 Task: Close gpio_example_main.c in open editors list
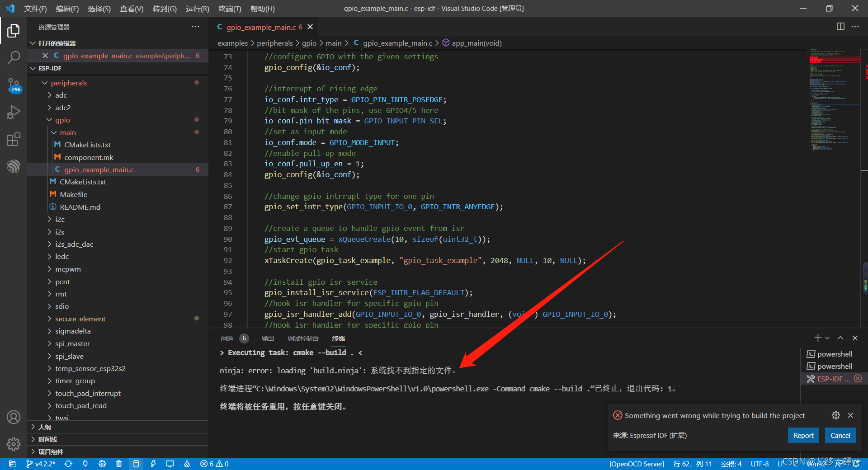tap(45, 56)
